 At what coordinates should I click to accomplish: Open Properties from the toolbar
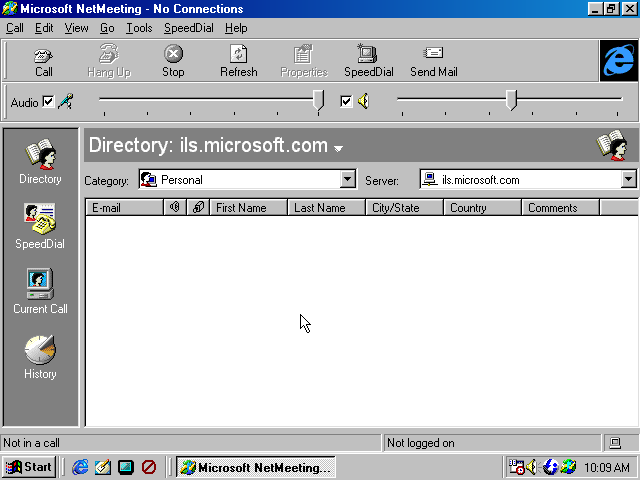tap(304, 62)
